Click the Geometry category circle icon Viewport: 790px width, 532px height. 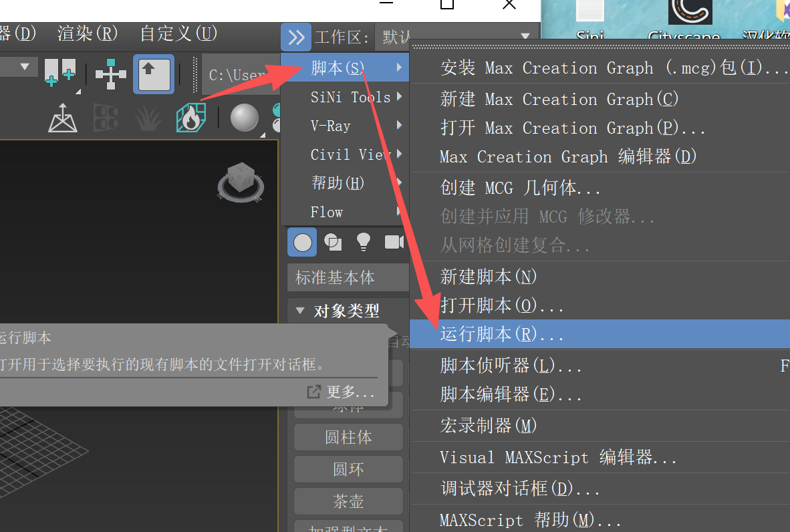tap(302, 242)
